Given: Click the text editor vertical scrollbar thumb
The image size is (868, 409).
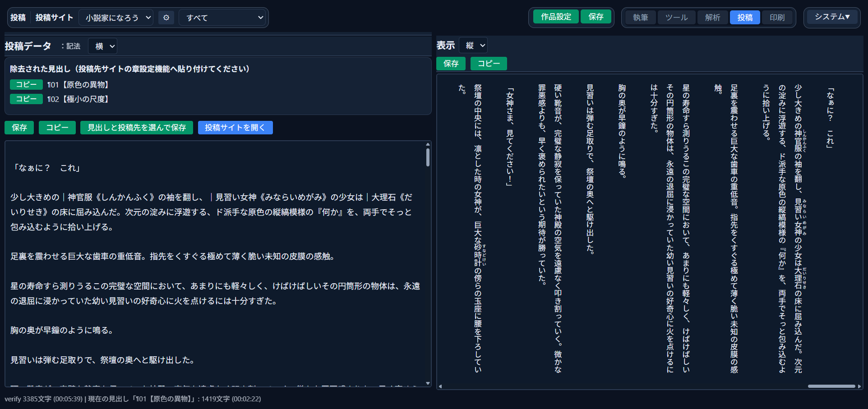Looking at the screenshot, I should pos(428,157).
